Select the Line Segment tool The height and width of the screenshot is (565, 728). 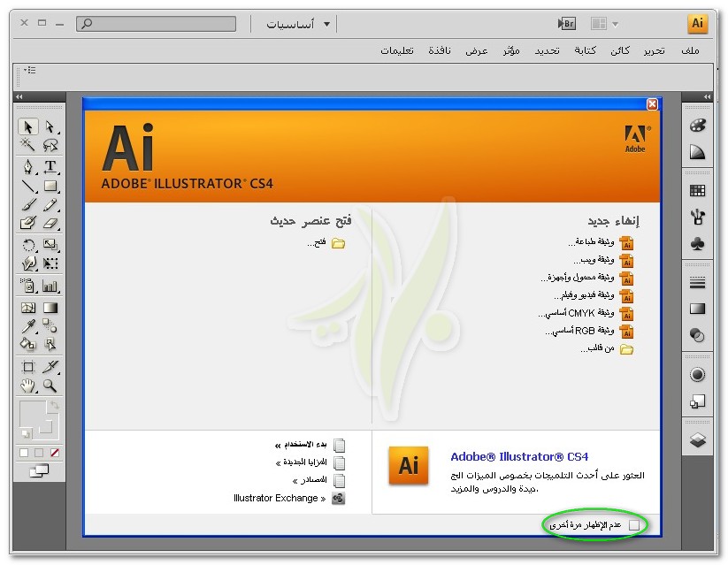pos(27,187)
